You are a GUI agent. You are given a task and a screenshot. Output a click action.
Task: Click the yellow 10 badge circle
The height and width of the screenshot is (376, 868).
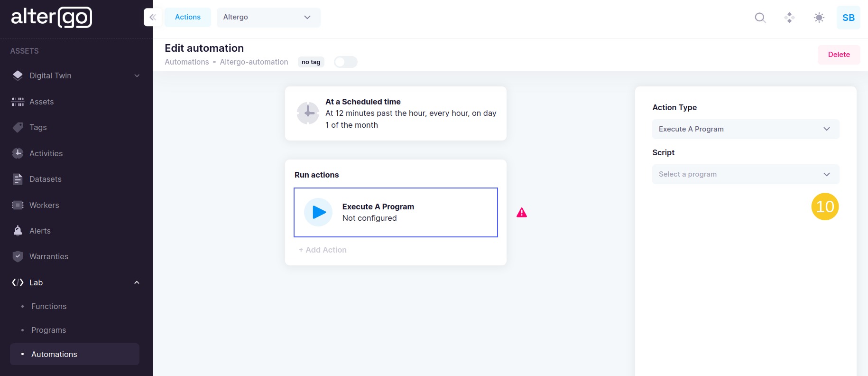click(825, 207)
